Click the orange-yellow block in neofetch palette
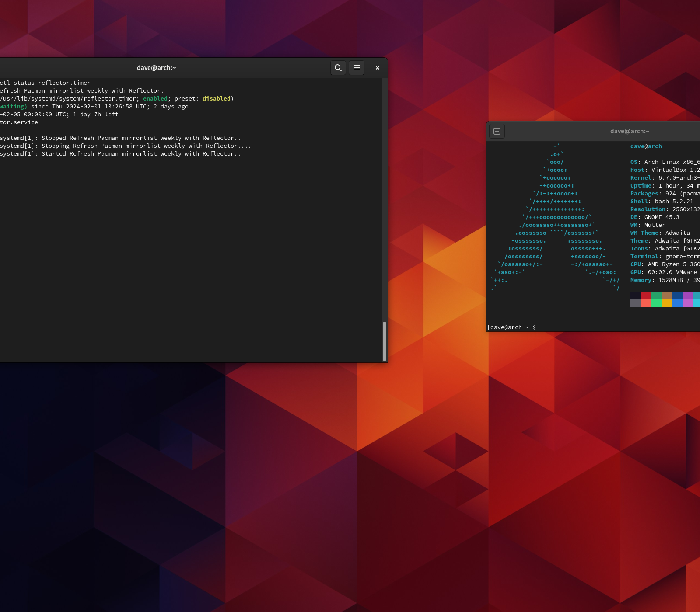Image resolution: width=700 pixels, height=612 pixels. click(667, 303)
